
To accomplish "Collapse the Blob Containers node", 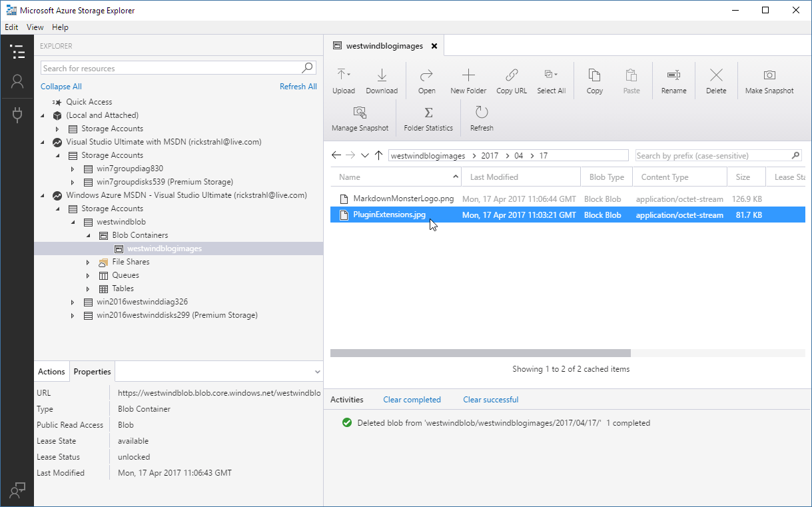I will (88, 235).
